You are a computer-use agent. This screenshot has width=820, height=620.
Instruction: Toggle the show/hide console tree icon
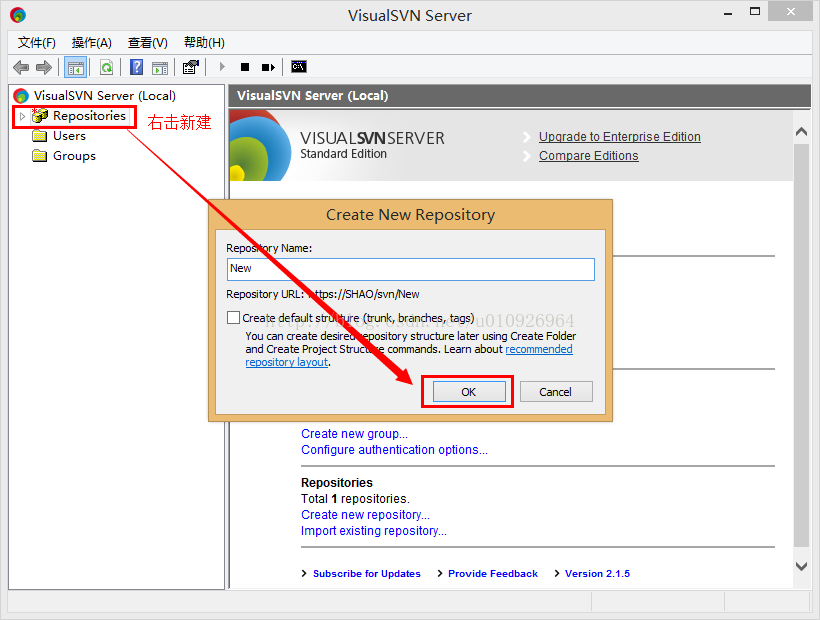(x=75, y=67)
